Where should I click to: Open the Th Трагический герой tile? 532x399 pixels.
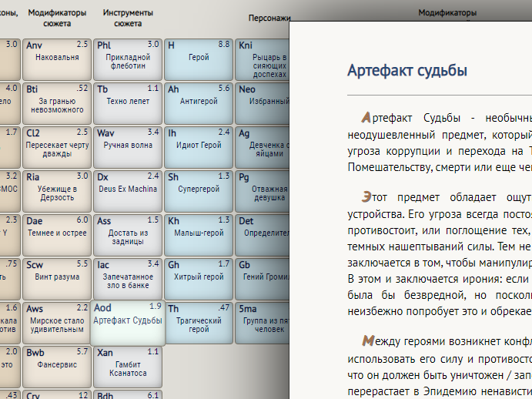[x=199, y=323]
